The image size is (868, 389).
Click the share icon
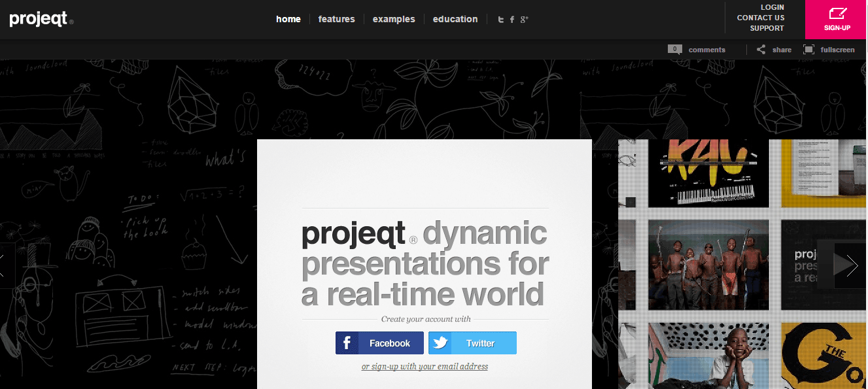[x=761, y=50]
